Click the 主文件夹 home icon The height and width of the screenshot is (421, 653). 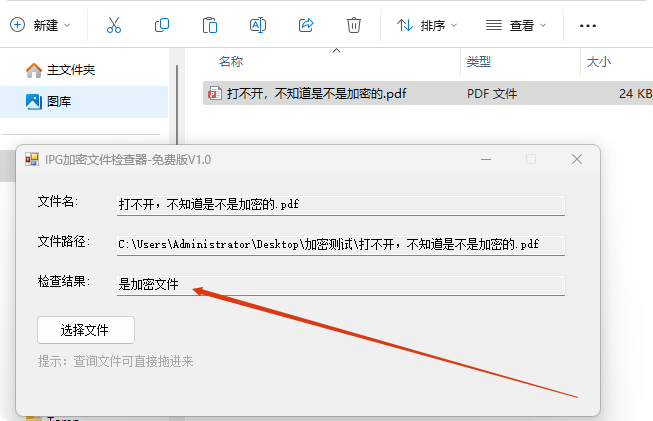(34, 70)
